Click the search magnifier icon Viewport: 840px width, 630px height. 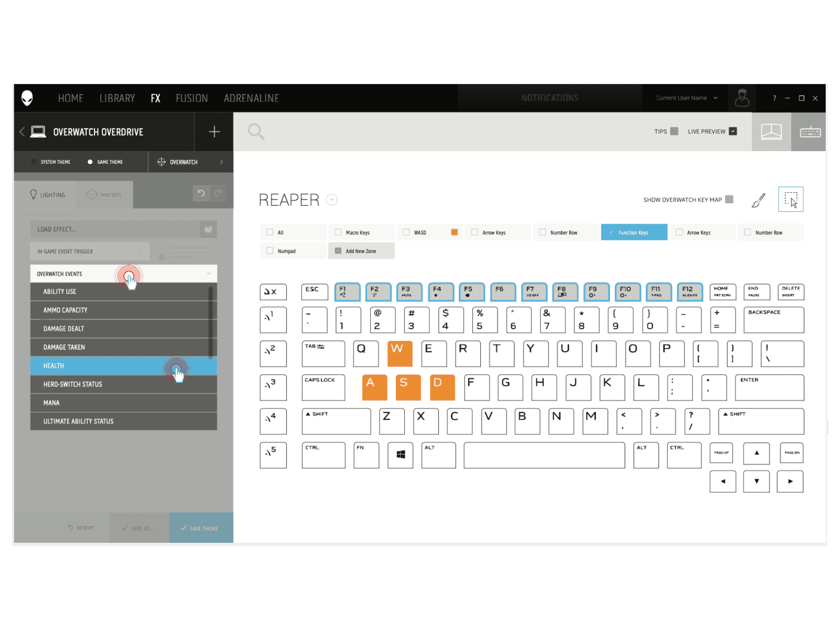point(256,131)
